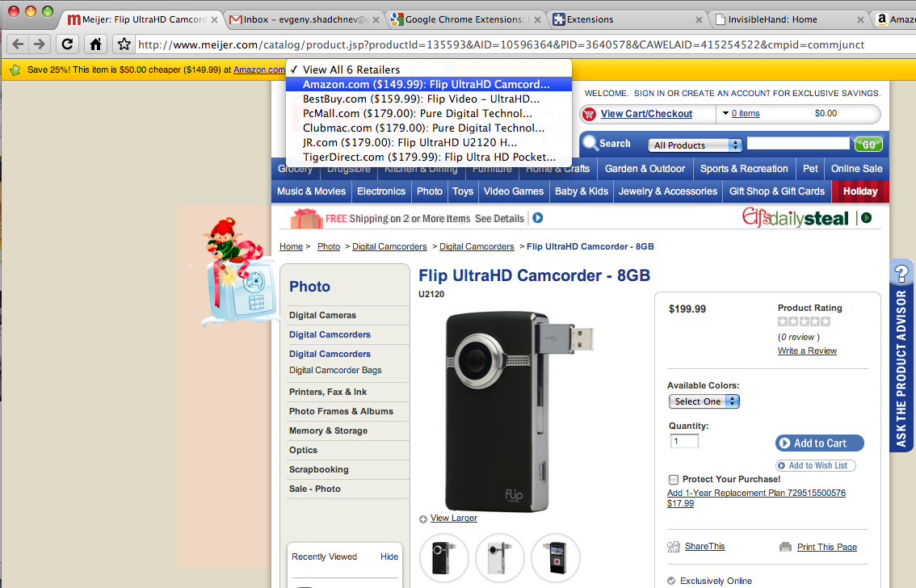Open the Garden & Outdoor department
The height and width of the screenshot is (588, 916).
tap(645, 169)
